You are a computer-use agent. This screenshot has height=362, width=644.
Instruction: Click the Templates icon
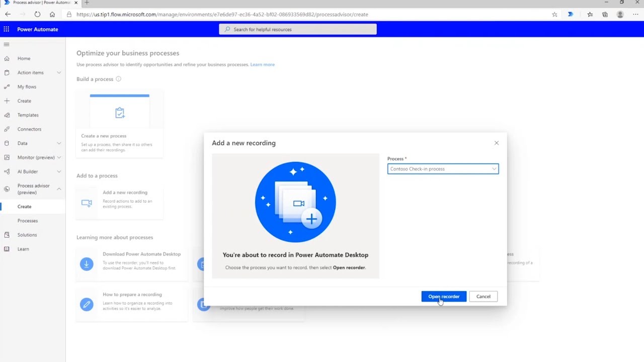(x=7, y=115)
